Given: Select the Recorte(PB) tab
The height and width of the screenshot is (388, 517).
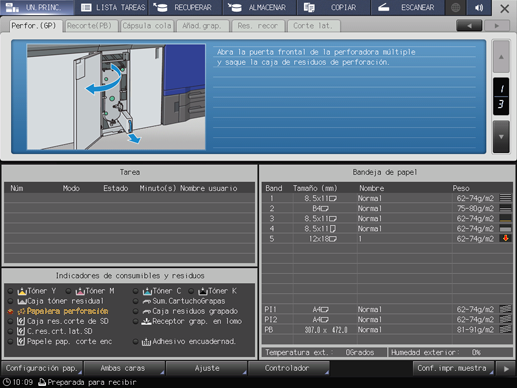Looking at the screenshot, I should click(x=90, y=26).
